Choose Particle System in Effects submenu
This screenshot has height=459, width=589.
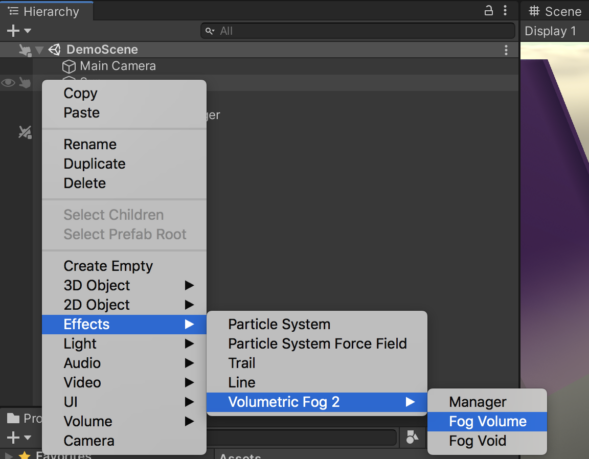(x=317, y=324)
